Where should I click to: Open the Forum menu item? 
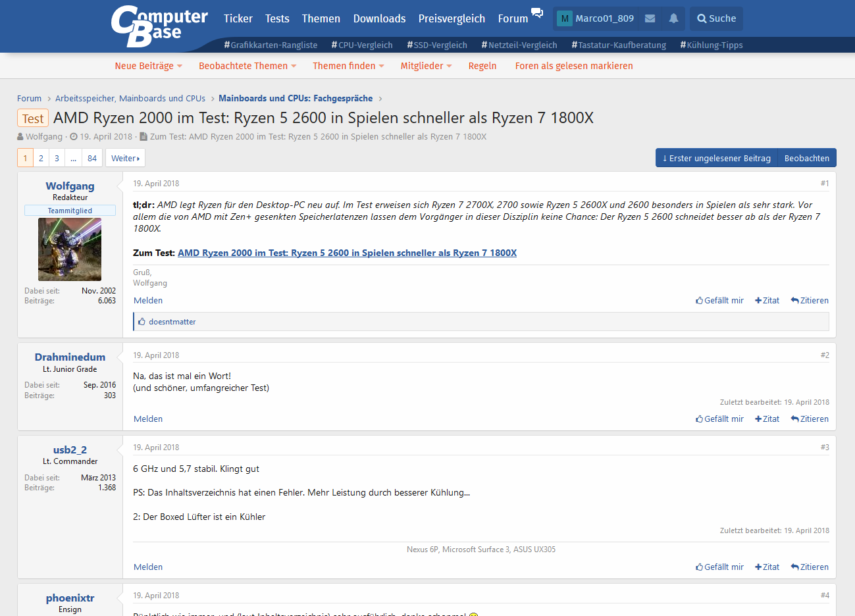(x=513, y=18)
